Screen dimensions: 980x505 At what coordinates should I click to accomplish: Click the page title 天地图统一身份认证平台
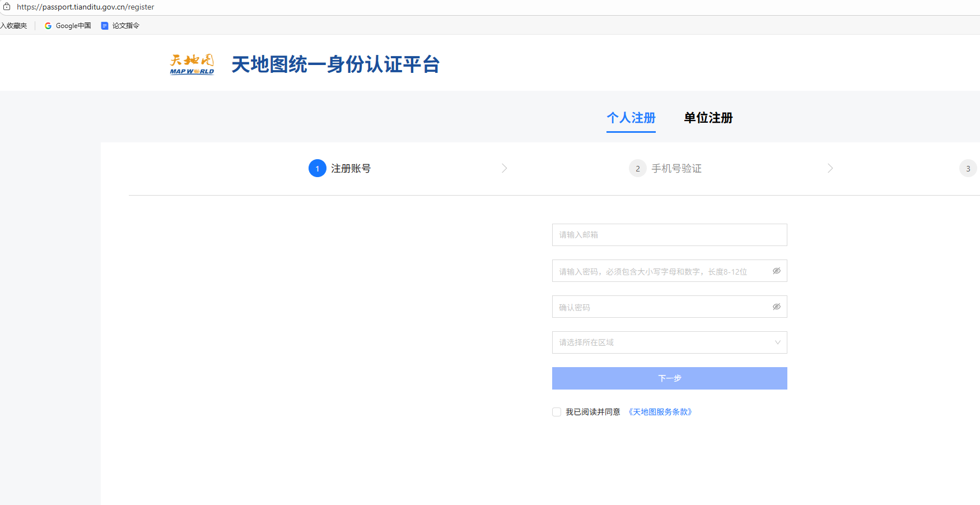coord(335,64)
